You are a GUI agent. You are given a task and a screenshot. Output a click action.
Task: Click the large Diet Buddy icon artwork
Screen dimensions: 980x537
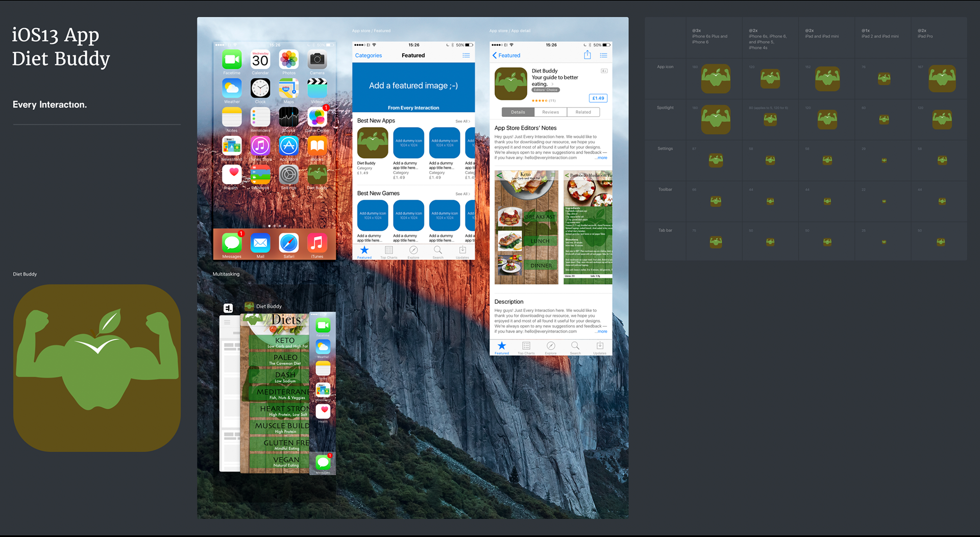click(97, 368)
